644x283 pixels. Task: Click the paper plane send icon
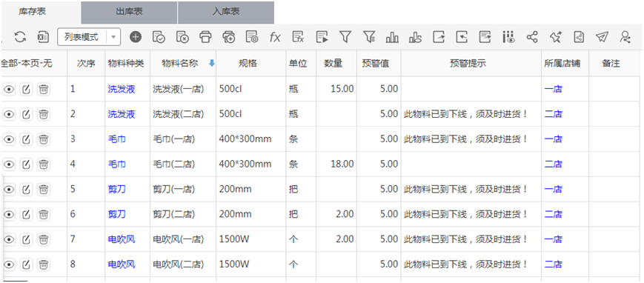point(602,37)
